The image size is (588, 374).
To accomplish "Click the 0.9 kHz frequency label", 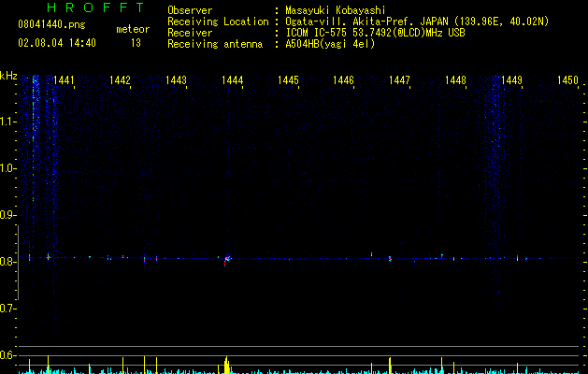I will point(7,215).
